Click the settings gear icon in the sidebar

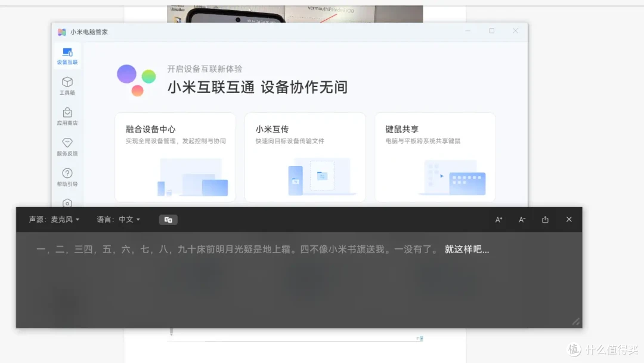[x=67, y=203]
